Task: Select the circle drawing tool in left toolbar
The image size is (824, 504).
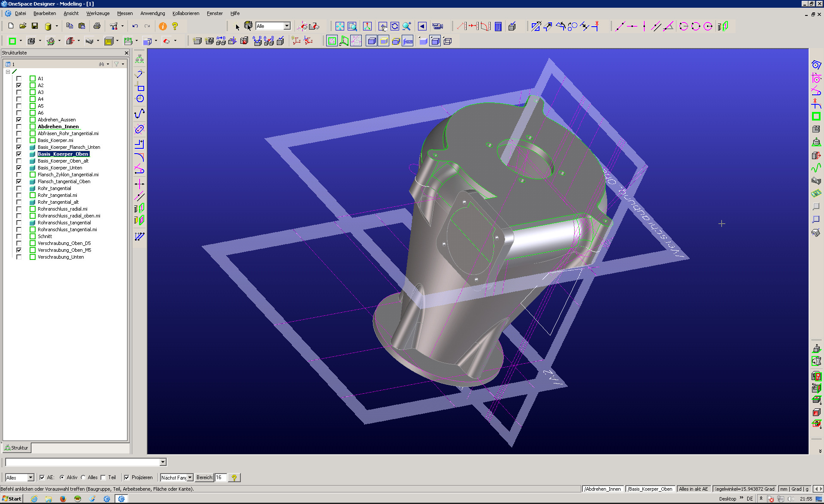Action: [x=139, y=99]
